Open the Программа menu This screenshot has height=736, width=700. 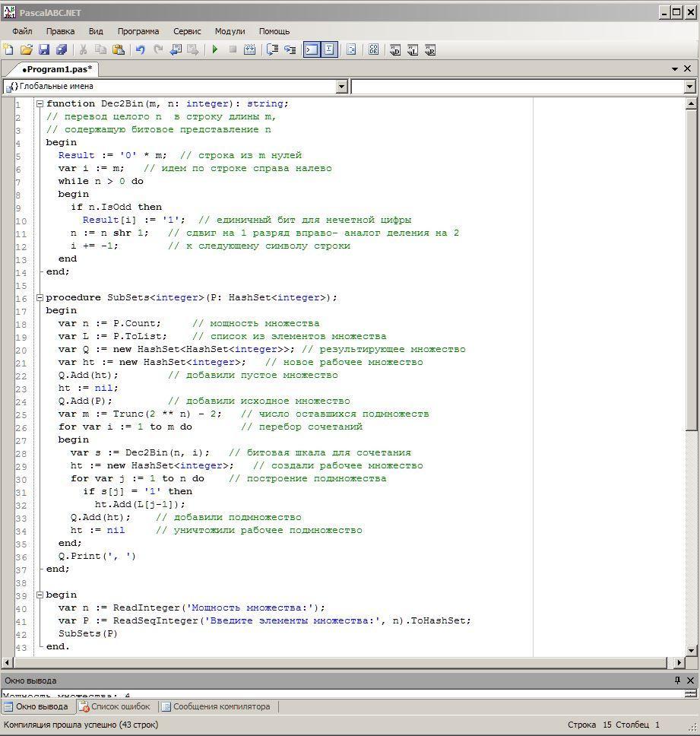click(138, 31)
